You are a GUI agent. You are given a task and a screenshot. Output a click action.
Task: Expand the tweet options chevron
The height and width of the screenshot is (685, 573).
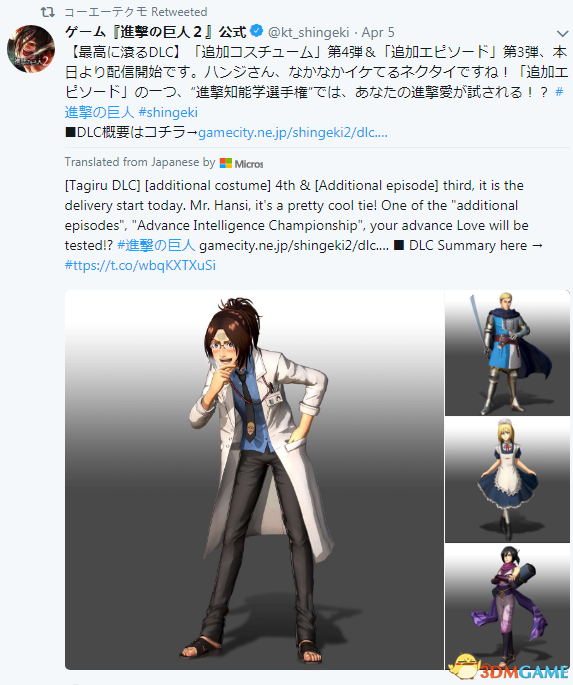pos(562,33)
